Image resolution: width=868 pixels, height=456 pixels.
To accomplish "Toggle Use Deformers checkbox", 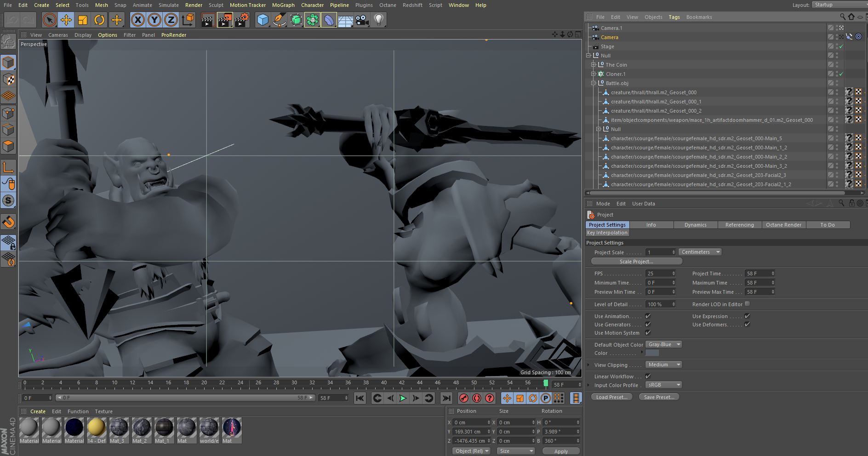I will coord(747,324).
